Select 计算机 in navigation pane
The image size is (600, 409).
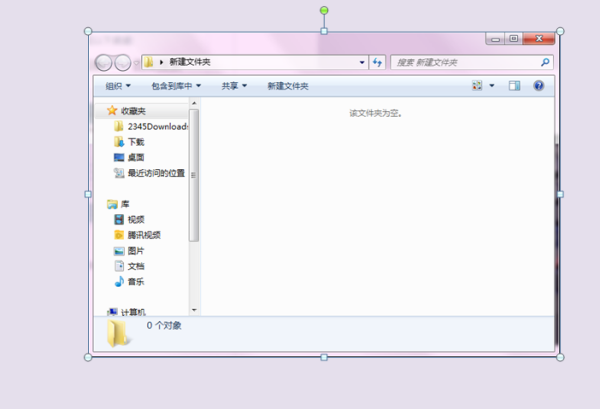click(133, 313)
